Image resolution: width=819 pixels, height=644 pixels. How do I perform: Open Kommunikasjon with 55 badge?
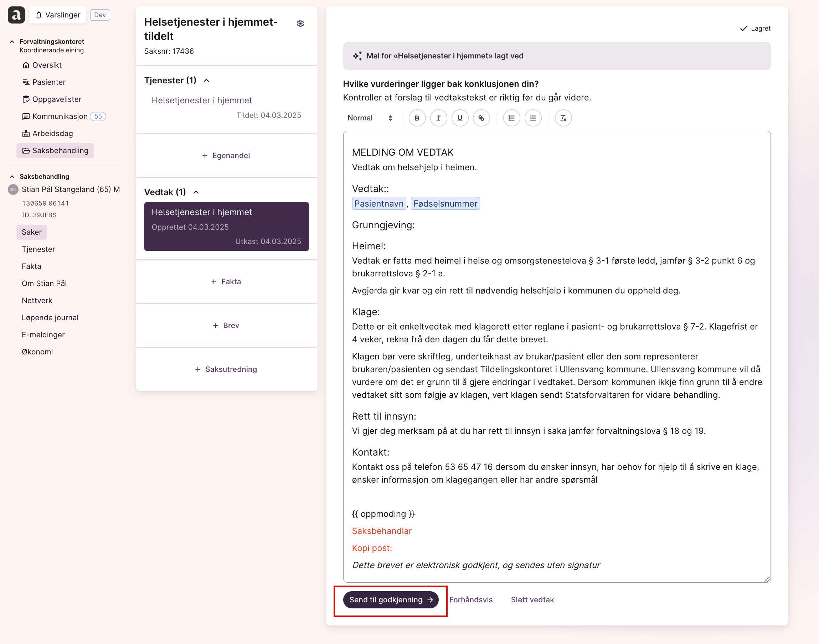pyautogui.click(x=64, y=116)
